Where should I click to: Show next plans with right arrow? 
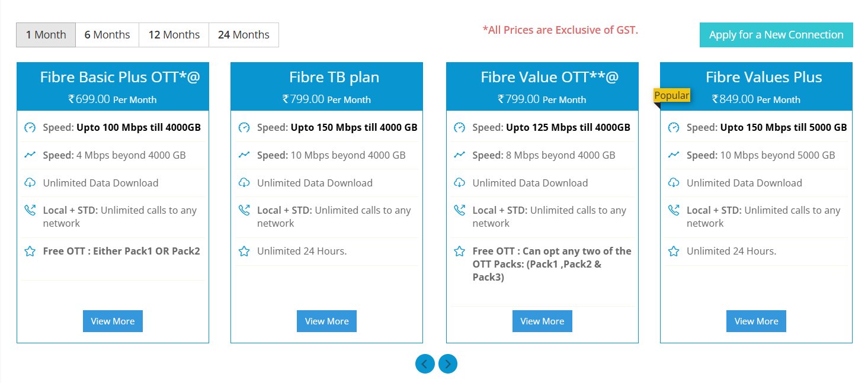(x=448, y=363)
